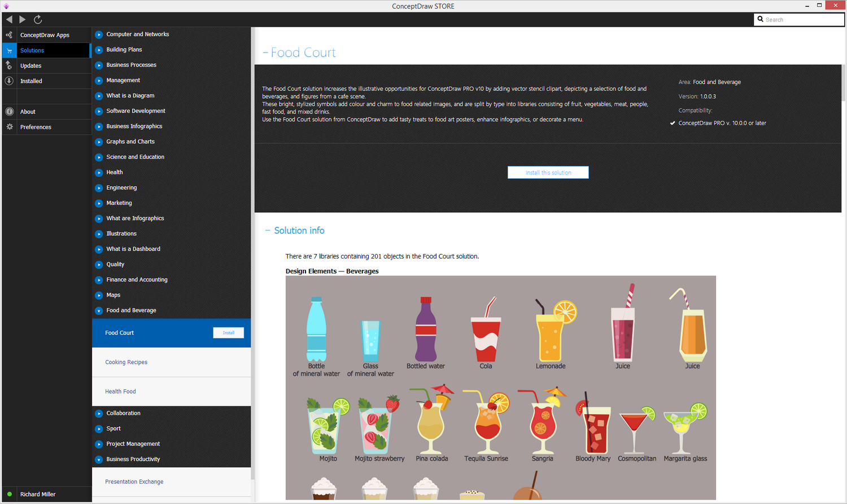Click the ConceptDraw app logo icon
The height and width of the screenshot is (504, 847).
tap(6, 6)
